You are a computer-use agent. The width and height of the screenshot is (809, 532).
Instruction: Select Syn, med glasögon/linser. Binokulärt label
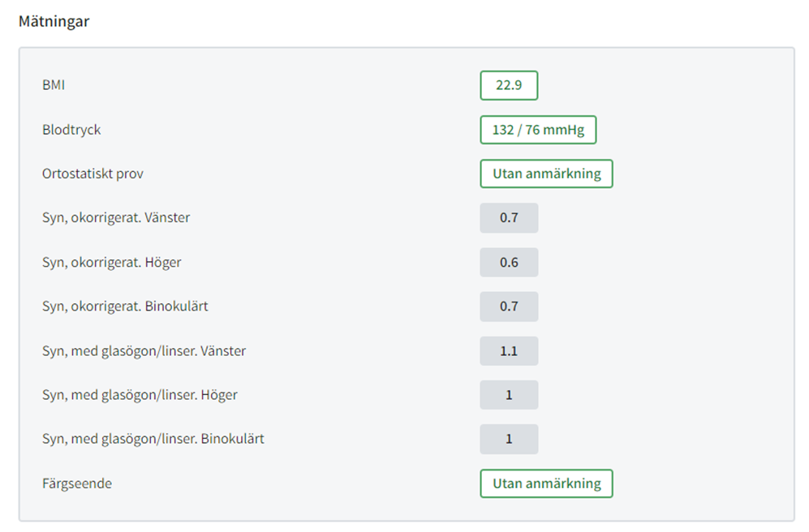coord(153,440)
